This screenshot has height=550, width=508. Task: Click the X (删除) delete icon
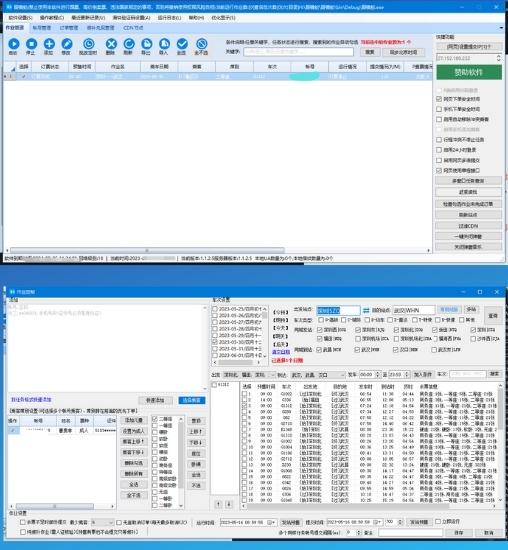[x=111, y=44]
